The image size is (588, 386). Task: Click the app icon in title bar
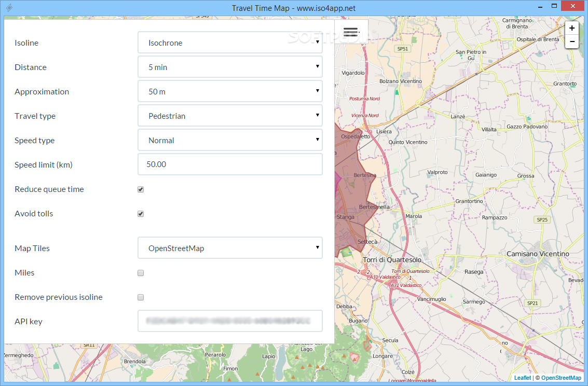(x=9, y=7)
